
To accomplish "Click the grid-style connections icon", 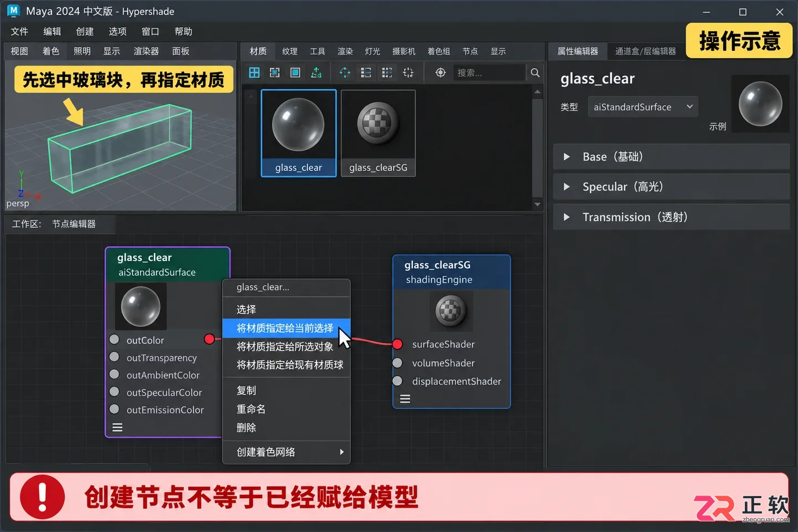I will 387,73.
